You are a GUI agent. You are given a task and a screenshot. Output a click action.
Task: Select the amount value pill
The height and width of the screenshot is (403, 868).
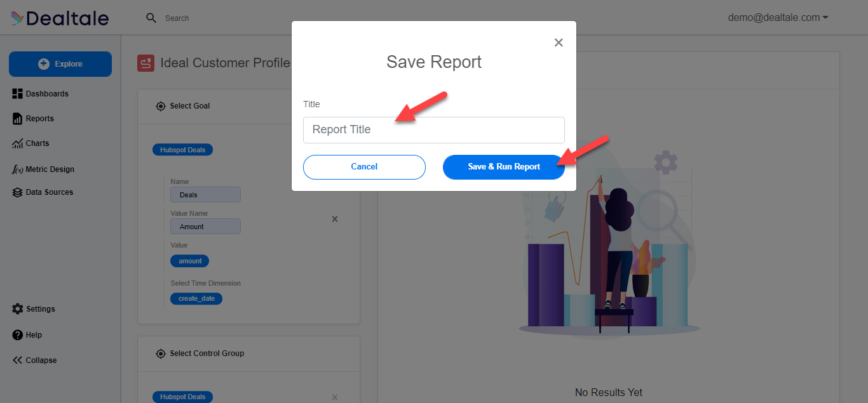point(190,261)
